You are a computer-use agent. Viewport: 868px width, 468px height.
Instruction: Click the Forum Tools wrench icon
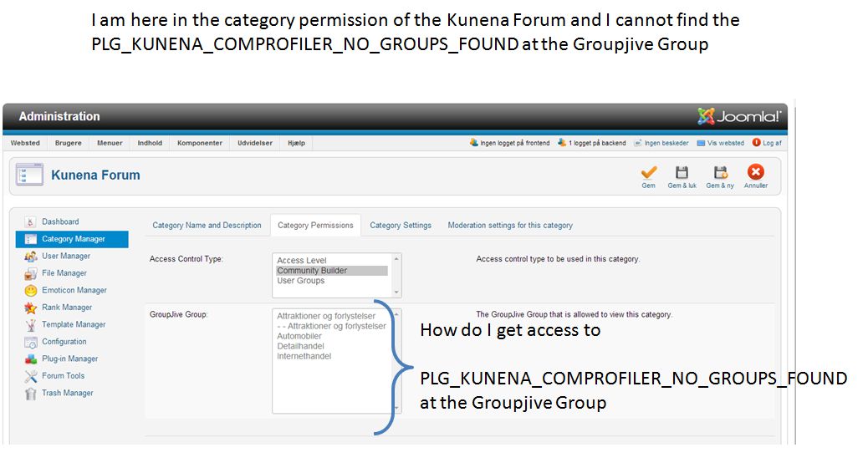coord(30,376)
